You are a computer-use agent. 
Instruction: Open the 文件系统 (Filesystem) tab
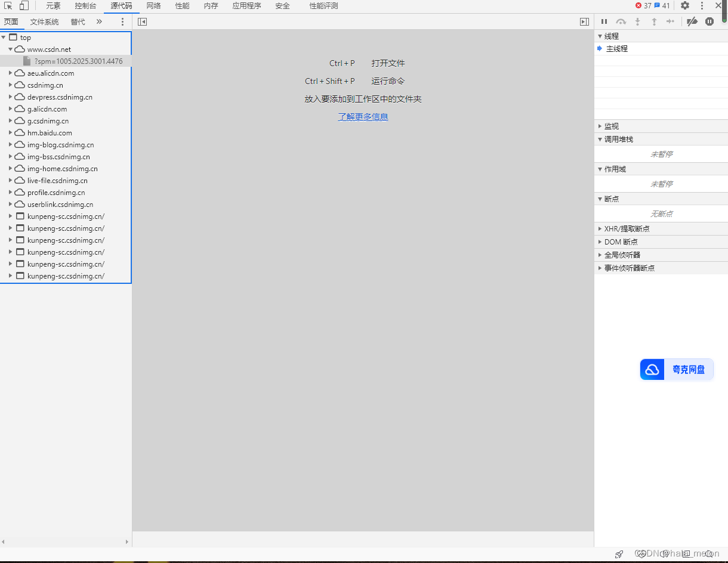pyautogui.click(x=44, y=21)
